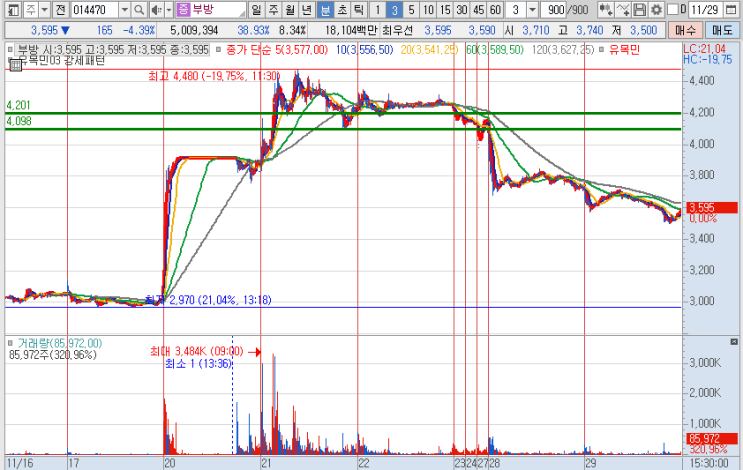
Task: Select 10-minute interval button
Action: [428, 9]
